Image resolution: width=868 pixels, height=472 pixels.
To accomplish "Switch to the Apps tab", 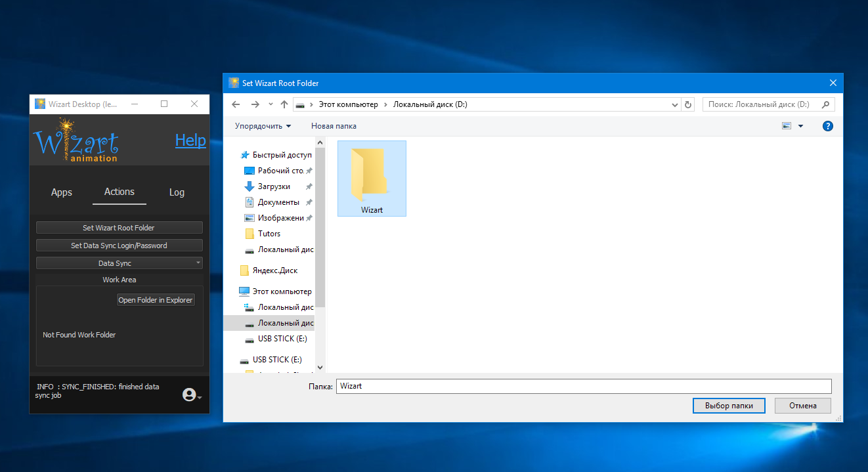I will (61, 192).
